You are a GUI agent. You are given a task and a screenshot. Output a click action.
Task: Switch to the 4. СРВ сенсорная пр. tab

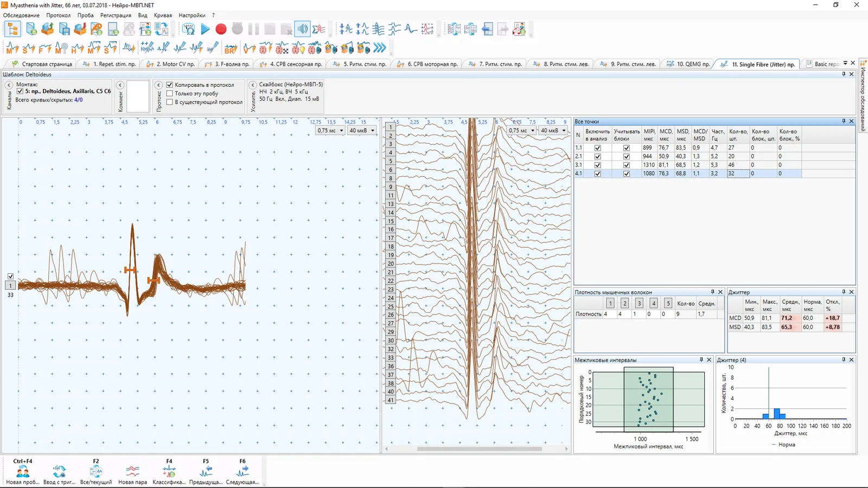[290, 64]
